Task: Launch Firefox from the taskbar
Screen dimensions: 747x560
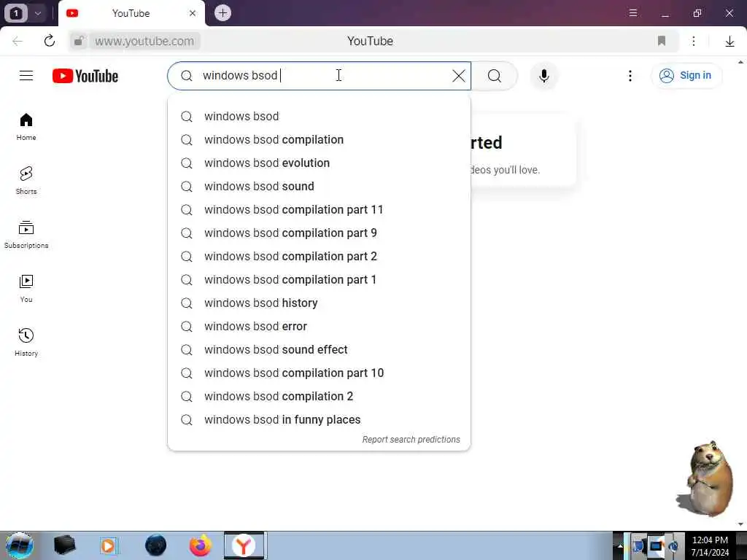Action: (x=200, y=545)
